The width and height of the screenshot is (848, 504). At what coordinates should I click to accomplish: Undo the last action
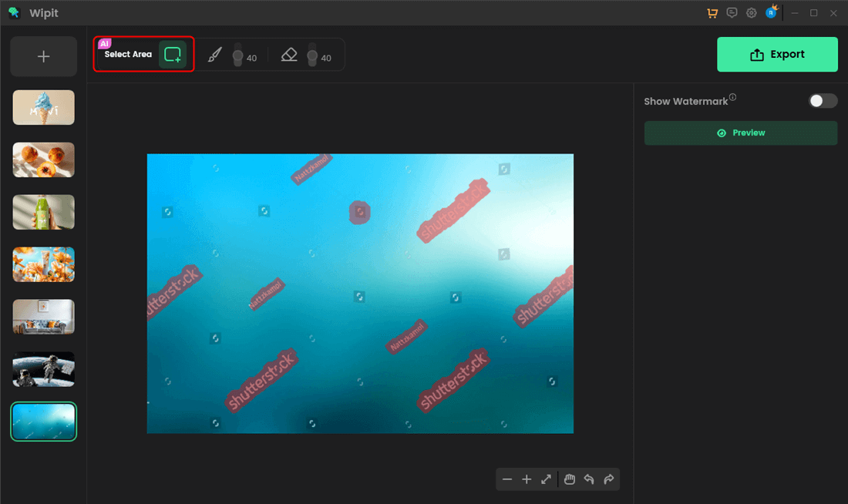pyautogui.click(x=589, y=479)
